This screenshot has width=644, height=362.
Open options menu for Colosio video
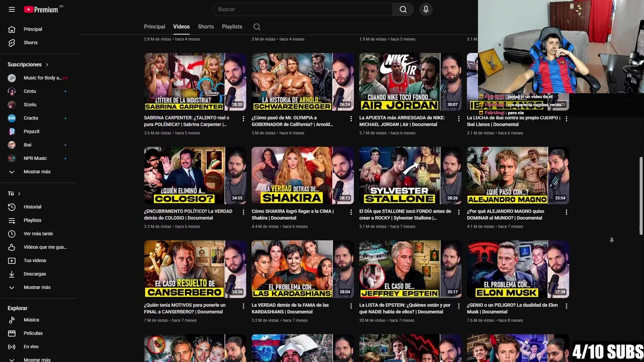click(244, 212)
